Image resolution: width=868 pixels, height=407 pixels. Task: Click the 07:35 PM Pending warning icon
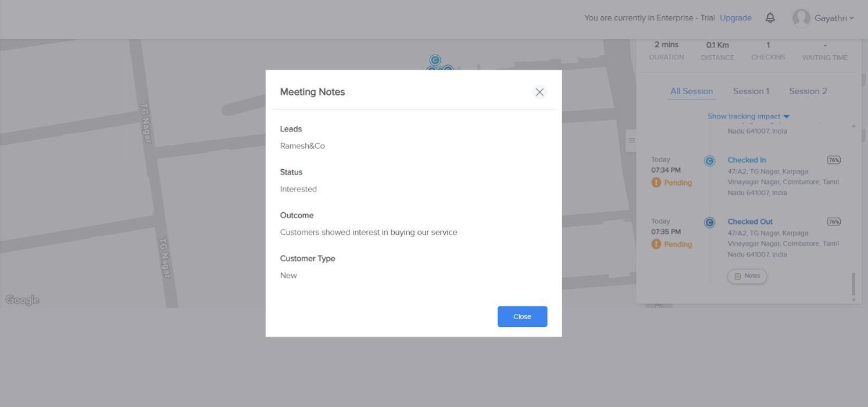point(656,244)
